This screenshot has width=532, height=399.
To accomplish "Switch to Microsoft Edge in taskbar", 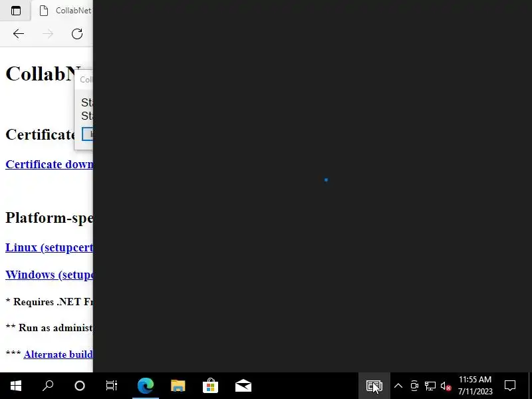I will pos(146,386).
